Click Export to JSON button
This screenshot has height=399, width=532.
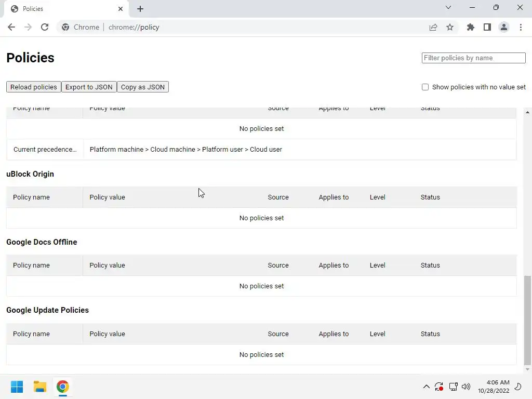(x=89, y=87)
